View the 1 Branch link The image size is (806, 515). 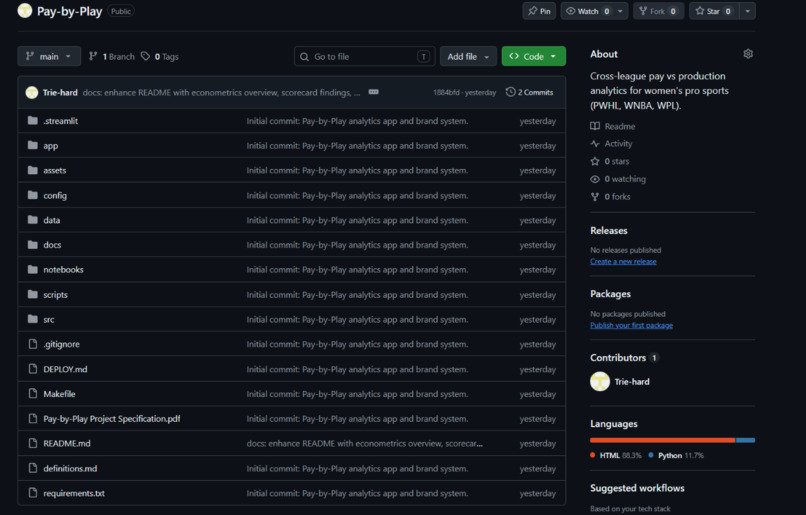click(x=112, y=57)
